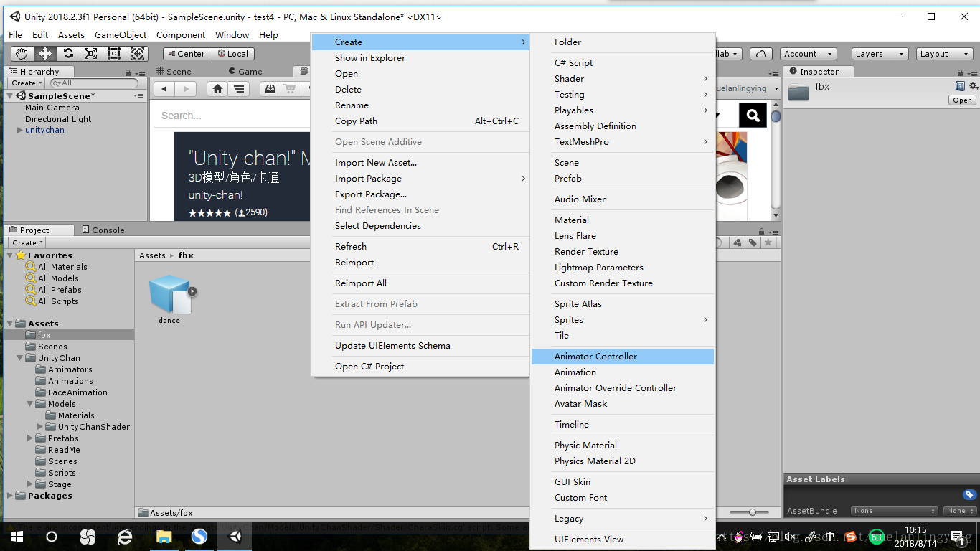The height and width of the screenshot is (551, 980).
Task: Open Hierarchy Create dropdown
Action: [27, 83]
